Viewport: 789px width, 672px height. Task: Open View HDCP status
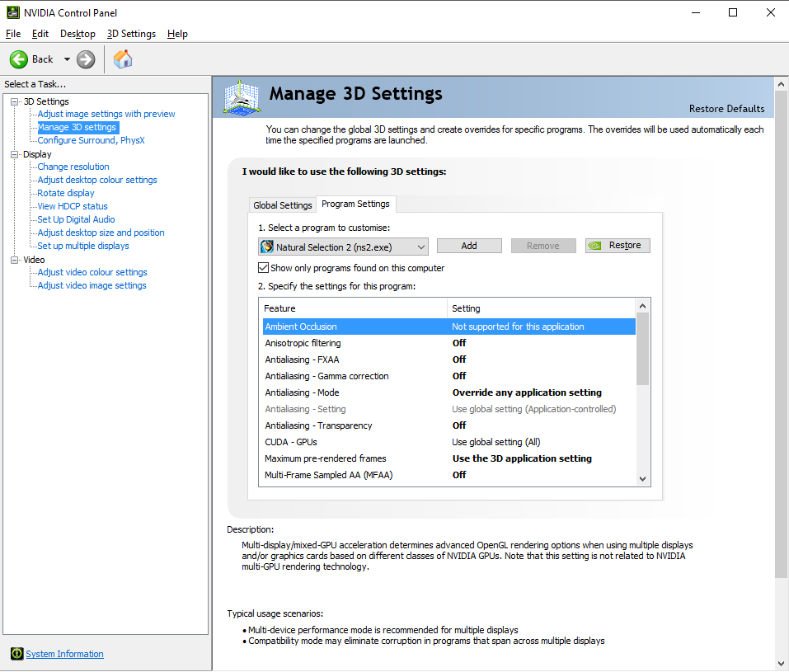tap(73, 206)
